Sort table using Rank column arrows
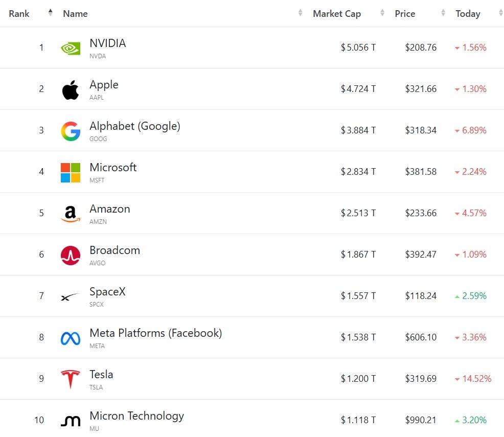Viewport: 504px width, 437px height. click(50, 13)
